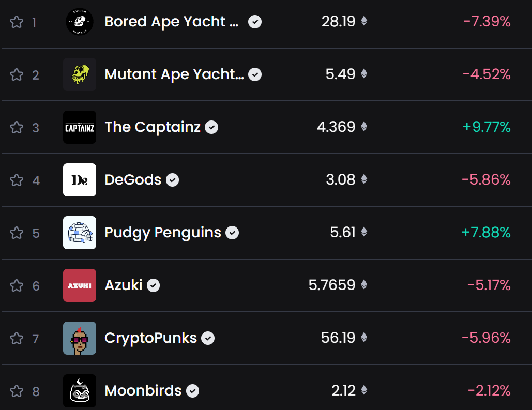This screenshot has width=532, height=410.
Task: Open the Mutant Ape Yacht Club avatar
Action: coord(80,74)
